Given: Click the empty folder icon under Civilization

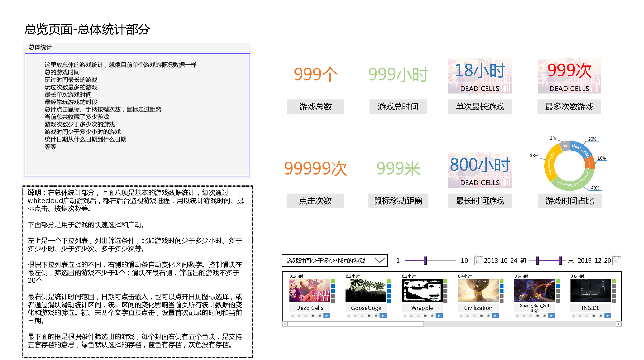Looking at the screenshot, I should coord(475,316).
